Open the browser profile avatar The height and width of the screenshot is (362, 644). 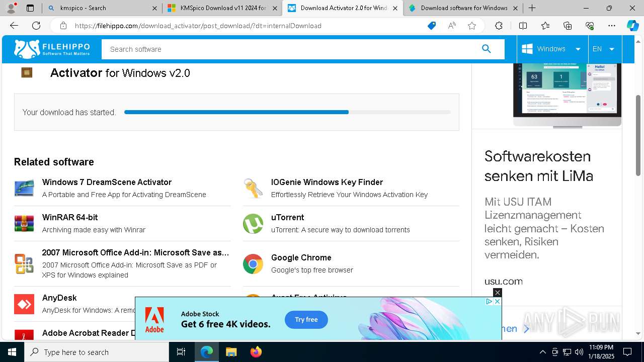click(11, 8)
